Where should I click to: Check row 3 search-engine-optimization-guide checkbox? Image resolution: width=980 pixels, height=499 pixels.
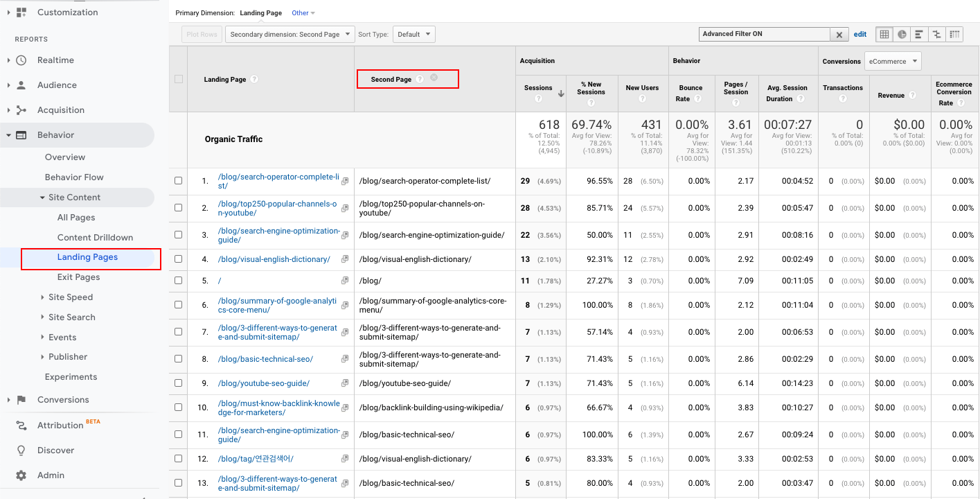178,235
